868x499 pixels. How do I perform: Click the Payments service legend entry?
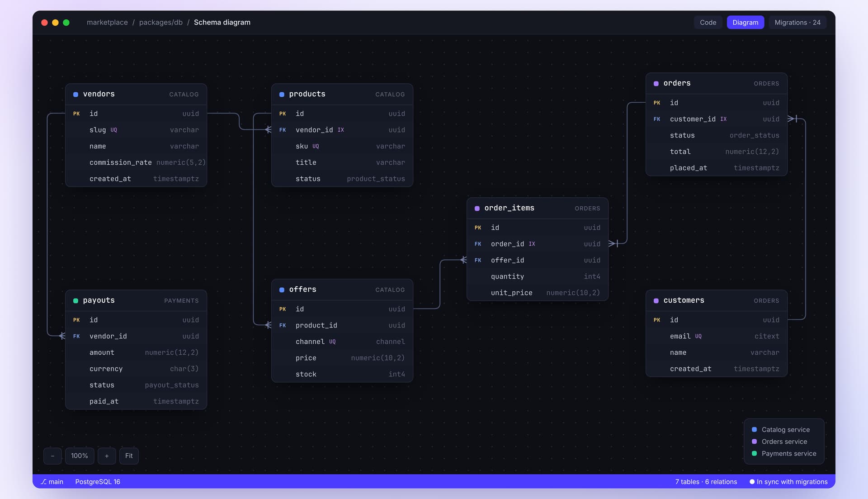click(784, 453)
